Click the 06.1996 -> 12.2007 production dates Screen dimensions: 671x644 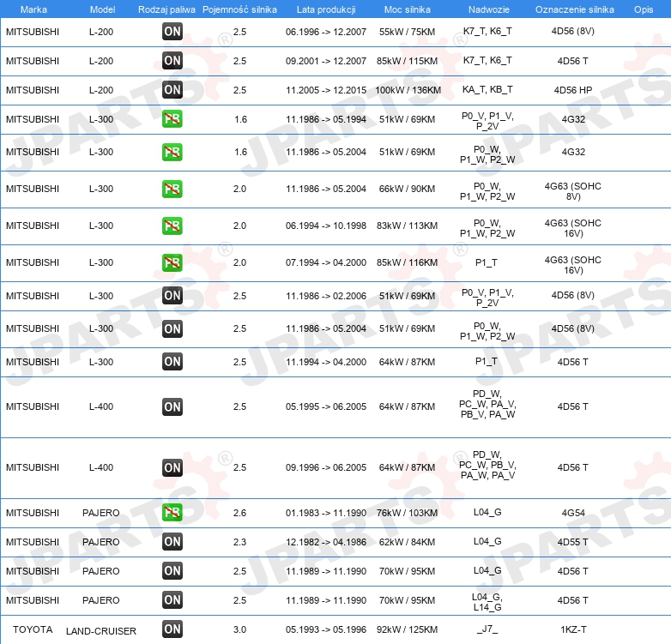[326, 32]
